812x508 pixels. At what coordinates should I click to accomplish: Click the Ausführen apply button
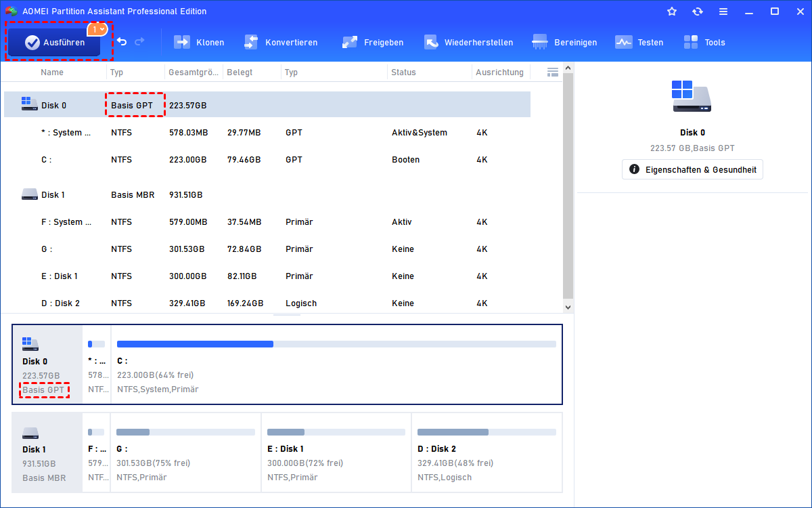(54, 42)
